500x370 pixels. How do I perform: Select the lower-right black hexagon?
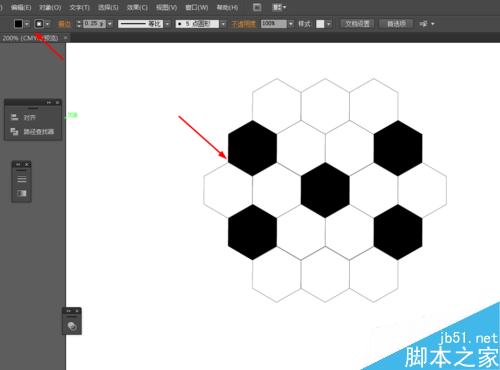point(398,232)
